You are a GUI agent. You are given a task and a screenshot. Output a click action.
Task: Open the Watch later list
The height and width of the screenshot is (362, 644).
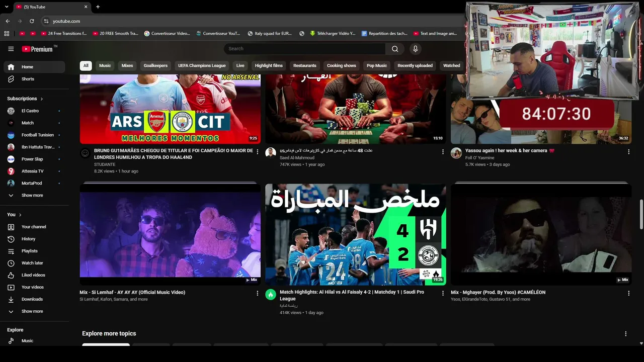click(34, 263)
